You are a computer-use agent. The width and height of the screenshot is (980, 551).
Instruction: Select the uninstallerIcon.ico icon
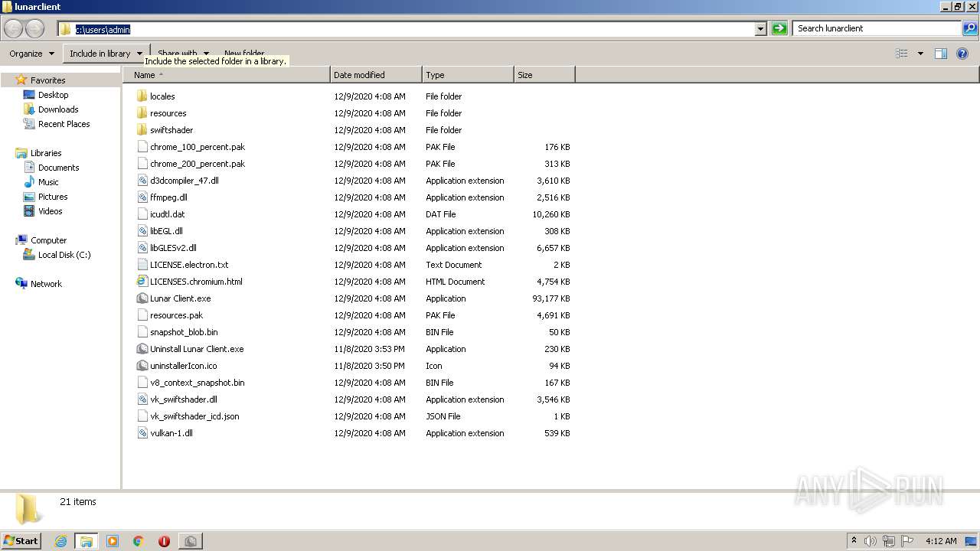[x=142, y=366]
